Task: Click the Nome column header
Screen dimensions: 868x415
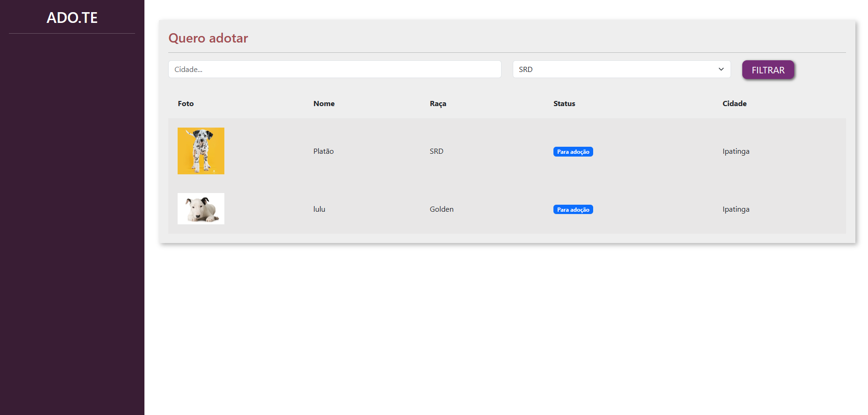Action: pos(324,103)
